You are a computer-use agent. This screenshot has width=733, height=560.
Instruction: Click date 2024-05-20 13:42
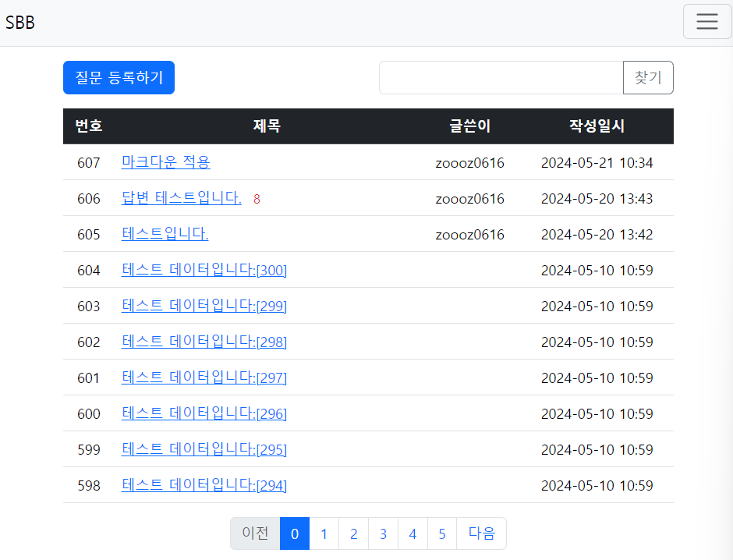click(x=597, y=235)
